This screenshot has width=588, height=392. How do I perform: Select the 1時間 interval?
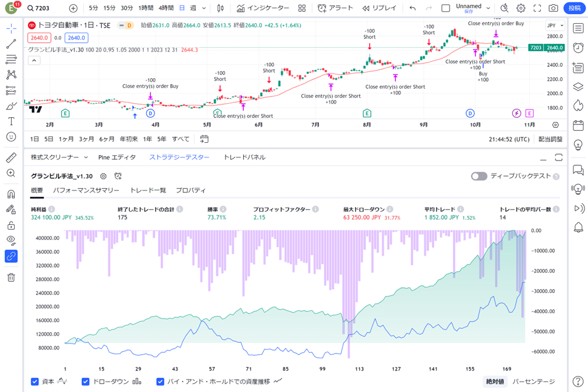coord(146,8)
